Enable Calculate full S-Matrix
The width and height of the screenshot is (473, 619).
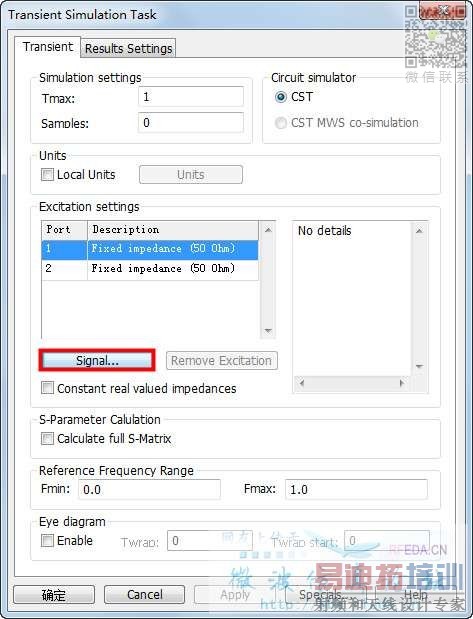(x=47, y=438)
